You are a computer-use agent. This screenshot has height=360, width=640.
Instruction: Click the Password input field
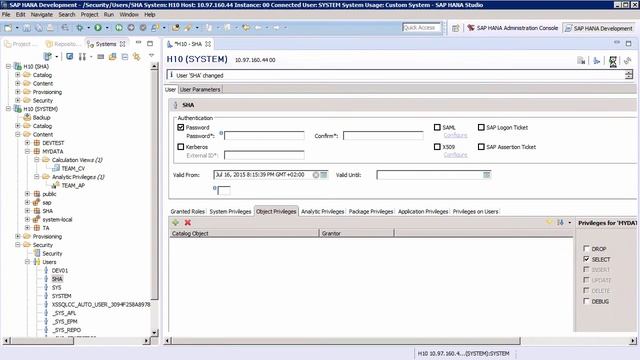tap(264, 136)
